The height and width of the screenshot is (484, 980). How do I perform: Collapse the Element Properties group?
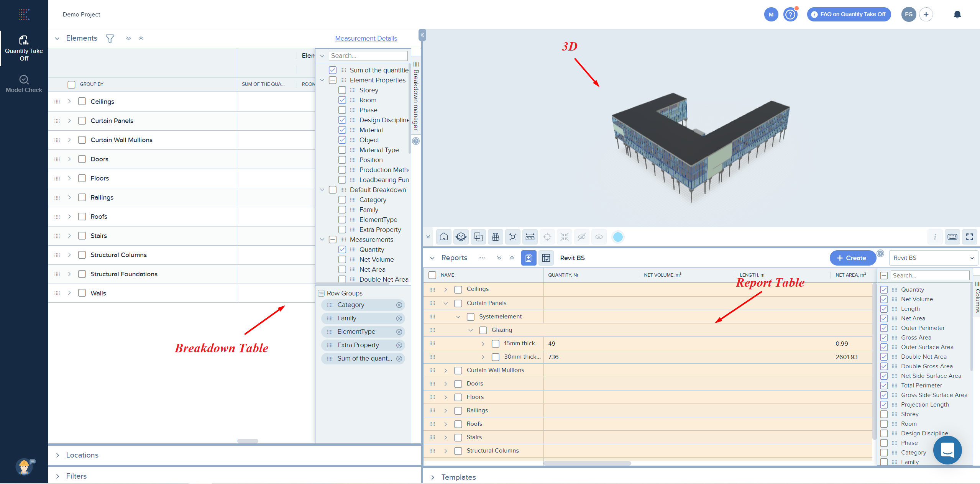pyautogui.click(x=322, y=80)
